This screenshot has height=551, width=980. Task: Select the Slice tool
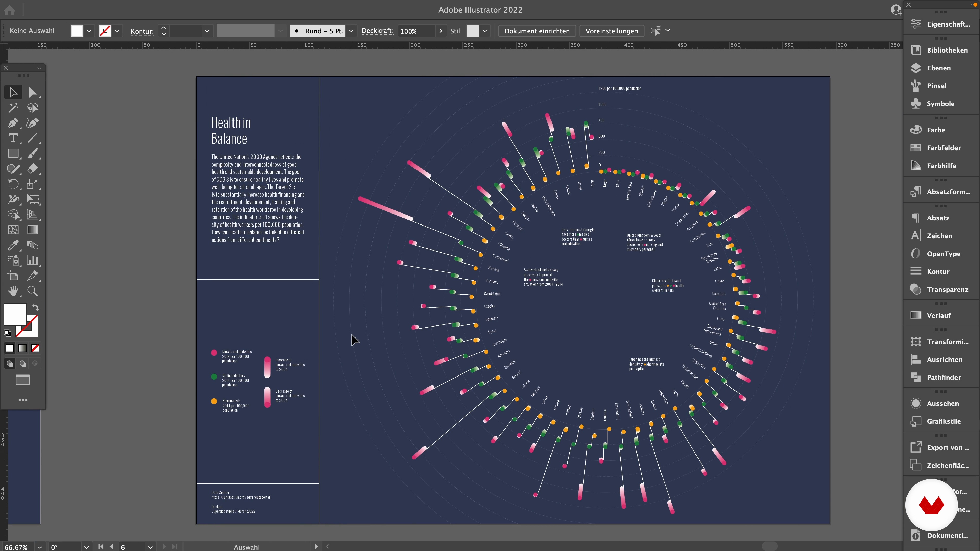[x=32, y=276]
